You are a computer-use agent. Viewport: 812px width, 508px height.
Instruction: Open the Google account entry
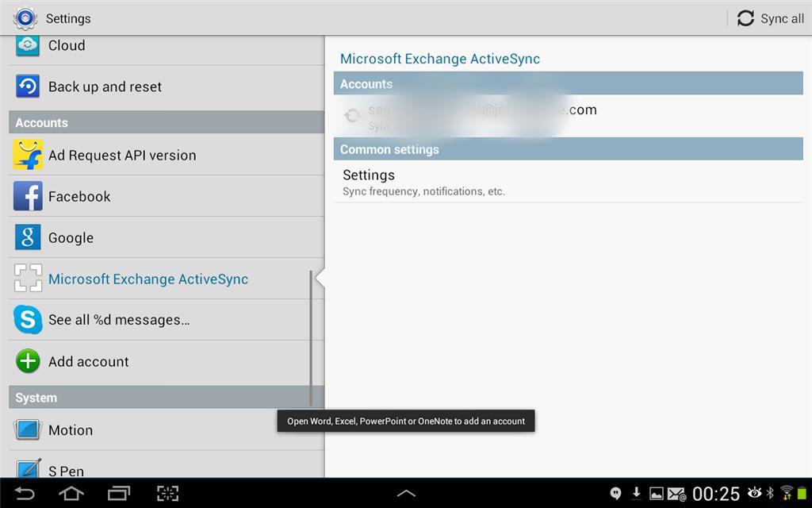(x=167, y=237)
